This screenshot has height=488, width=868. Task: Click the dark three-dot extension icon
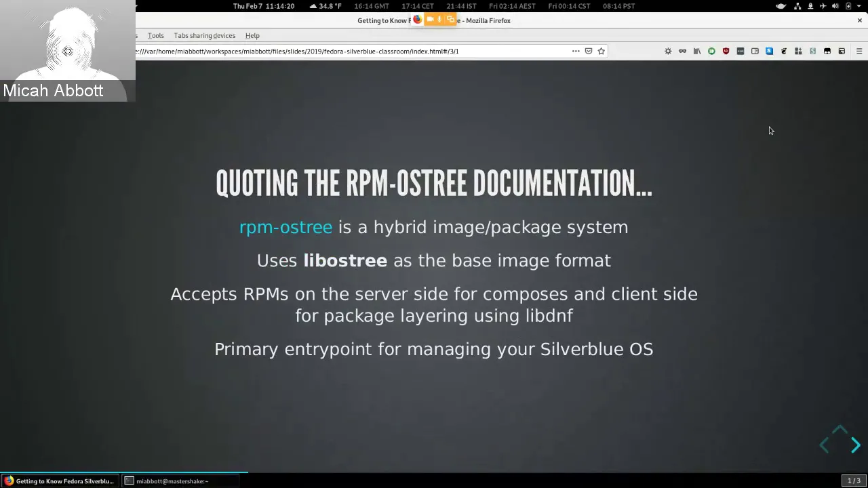coord(741,51)
